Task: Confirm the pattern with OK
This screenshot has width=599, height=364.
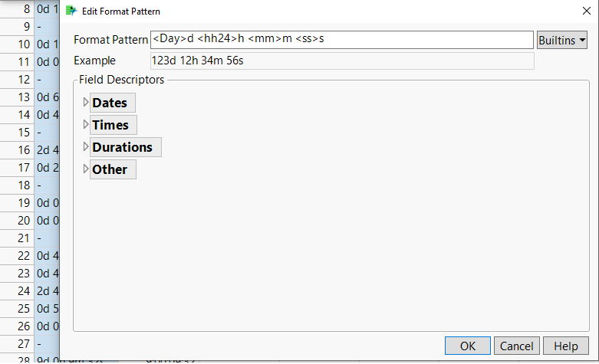Action: (468, 346)
